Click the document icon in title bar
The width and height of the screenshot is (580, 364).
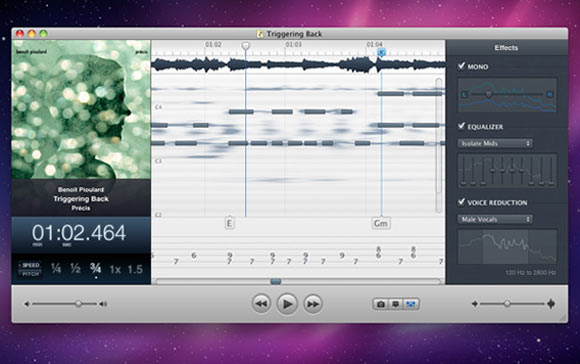click(x=260, y=34)
